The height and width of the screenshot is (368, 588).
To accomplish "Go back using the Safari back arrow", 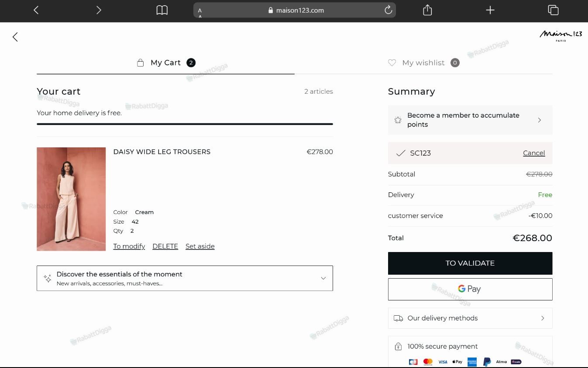I will tap(36, 10).
